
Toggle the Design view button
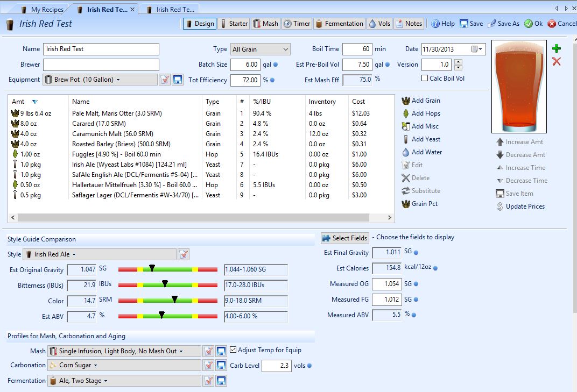click(x=200, y=24)
